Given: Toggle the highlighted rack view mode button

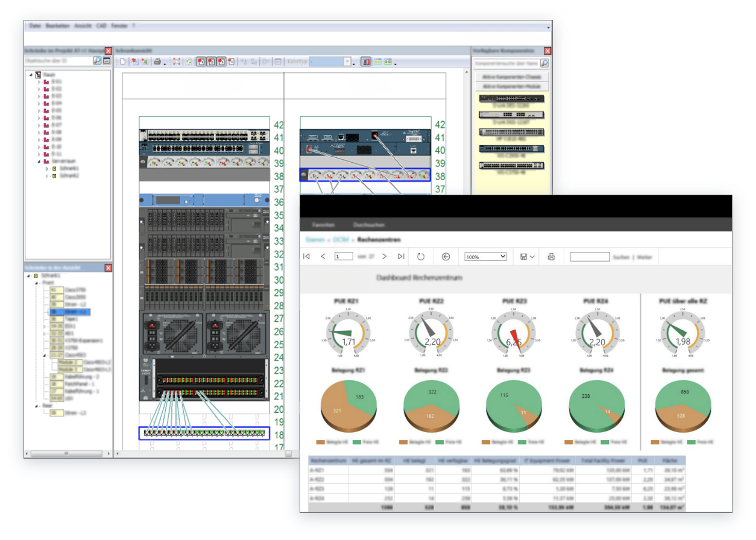Looking at the screenshot, I should tap(366, 62).
